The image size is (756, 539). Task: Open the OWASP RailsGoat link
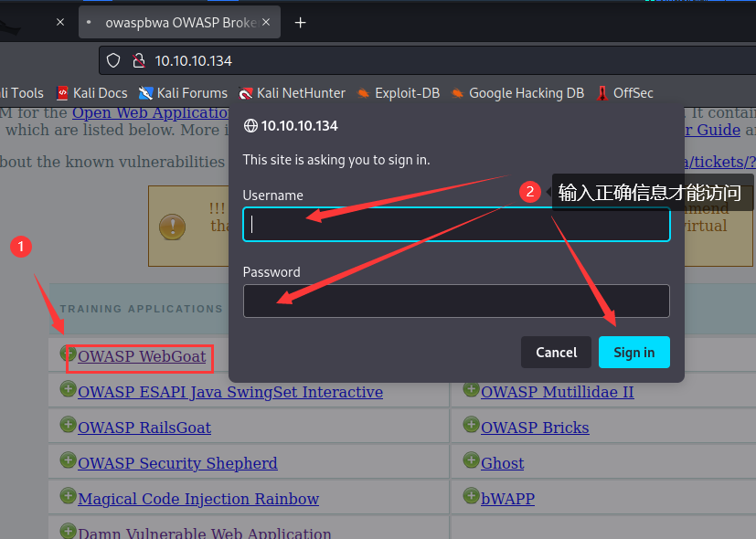click(x=144, y=428)
